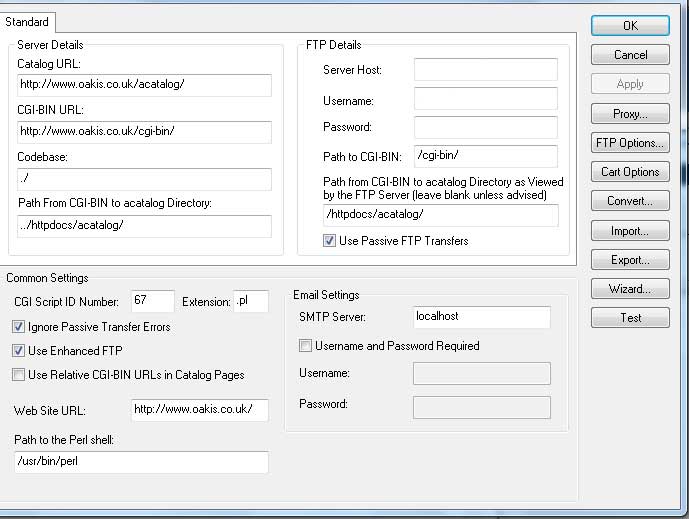Enable Relative CGI-BIN URLs in Catalog Pages

point(19,375)
